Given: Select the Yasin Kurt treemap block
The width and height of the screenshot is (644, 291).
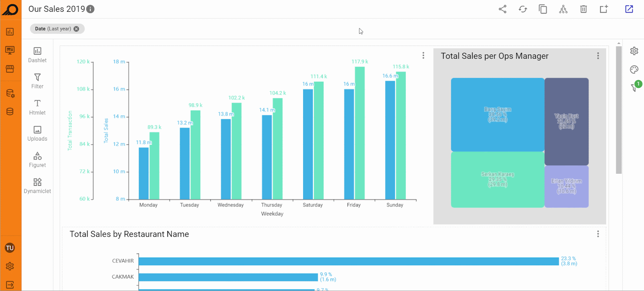Looking at the screenshot, I should pyautogui.click(x=567, y=121).
